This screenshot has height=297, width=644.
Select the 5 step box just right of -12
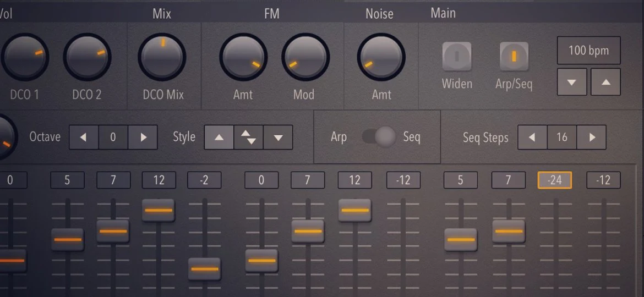[x=460, y=180]
